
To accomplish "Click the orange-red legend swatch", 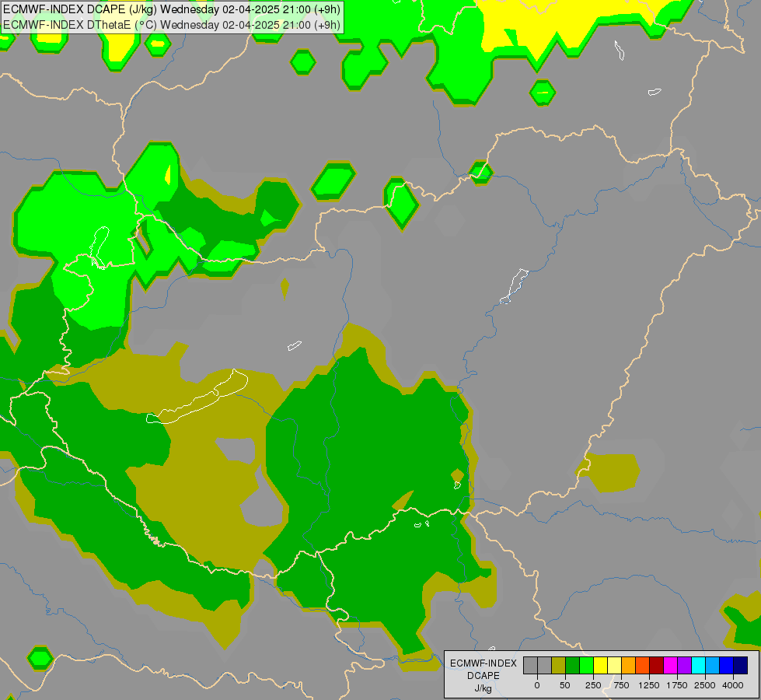I will click(x=643, y=665).
